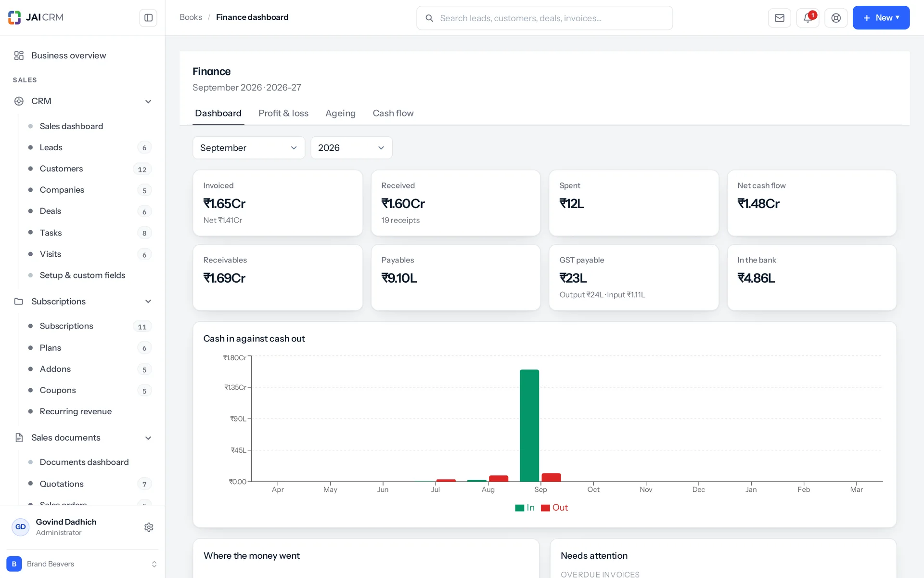
Task: Open the 2026 year dropdown
Action: click(351, 148)
